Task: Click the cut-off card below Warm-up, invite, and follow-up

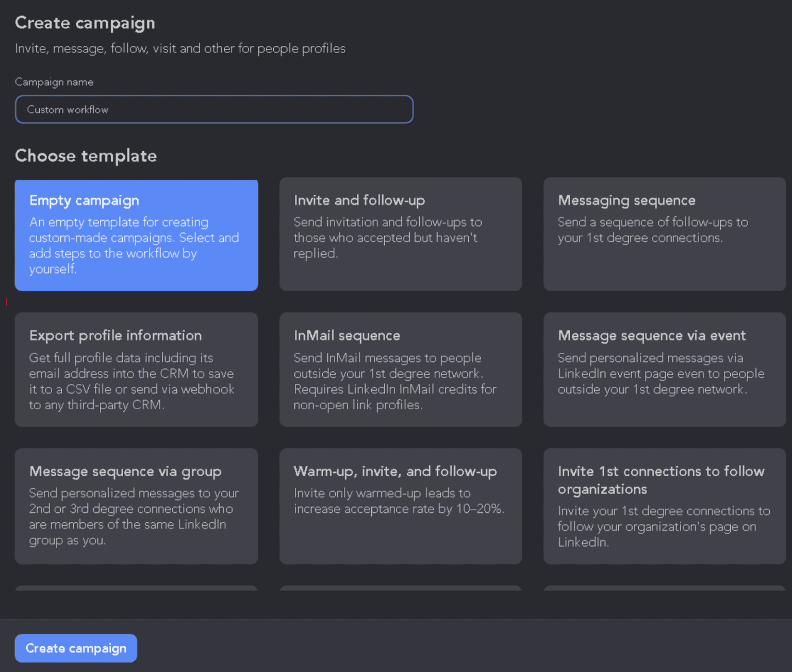Action: pyautogui.click(x=400, y=588)
